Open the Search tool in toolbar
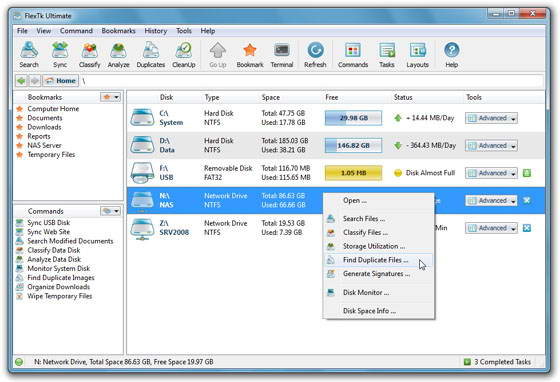 point(29,54)
